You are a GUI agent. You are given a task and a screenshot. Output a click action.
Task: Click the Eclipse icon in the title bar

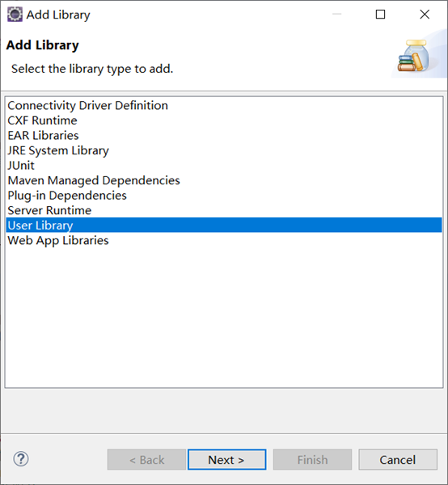click(x=15, y=15)
